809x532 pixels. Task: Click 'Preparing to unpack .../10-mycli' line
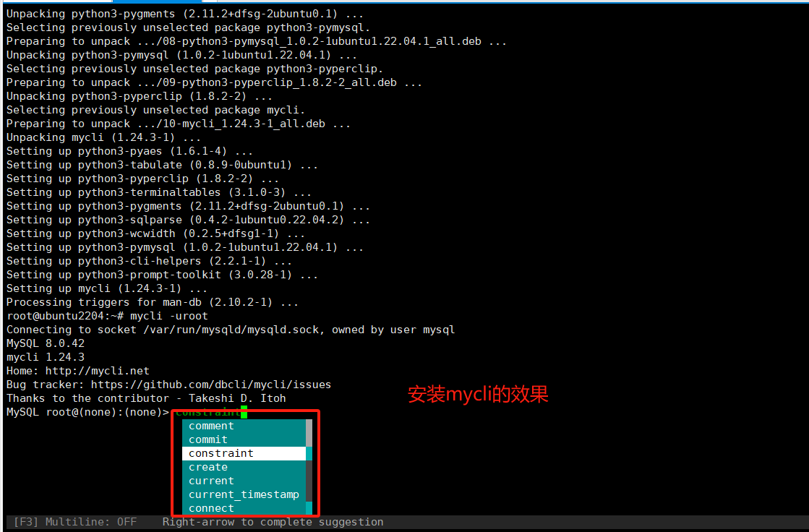click(x=179, y=124)
